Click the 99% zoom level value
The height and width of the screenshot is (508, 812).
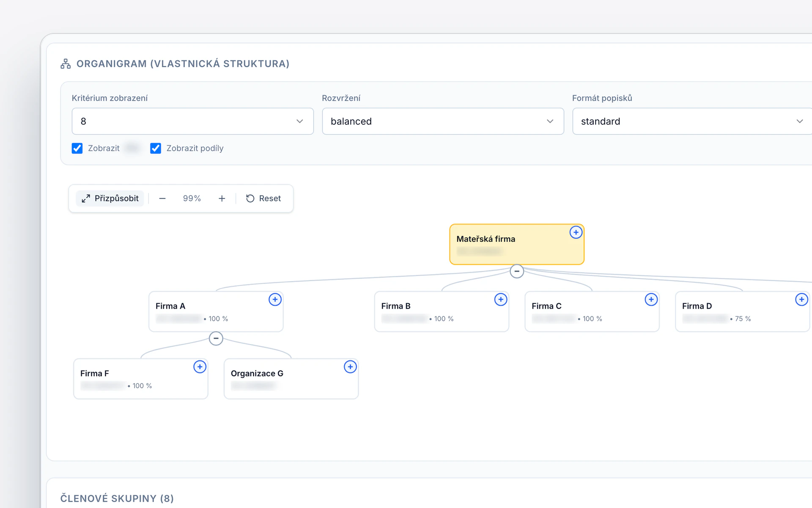point(192,199)
